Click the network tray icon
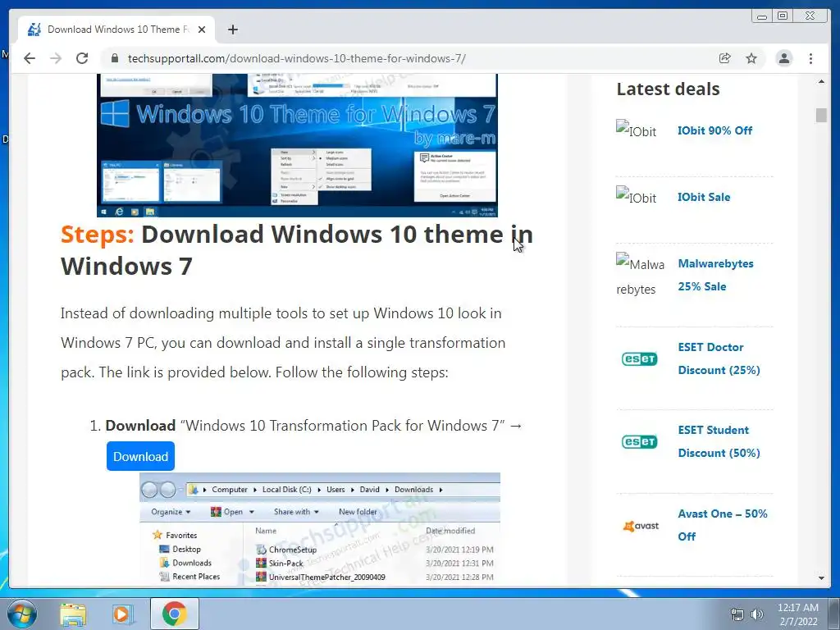 [x=737, y=614]
